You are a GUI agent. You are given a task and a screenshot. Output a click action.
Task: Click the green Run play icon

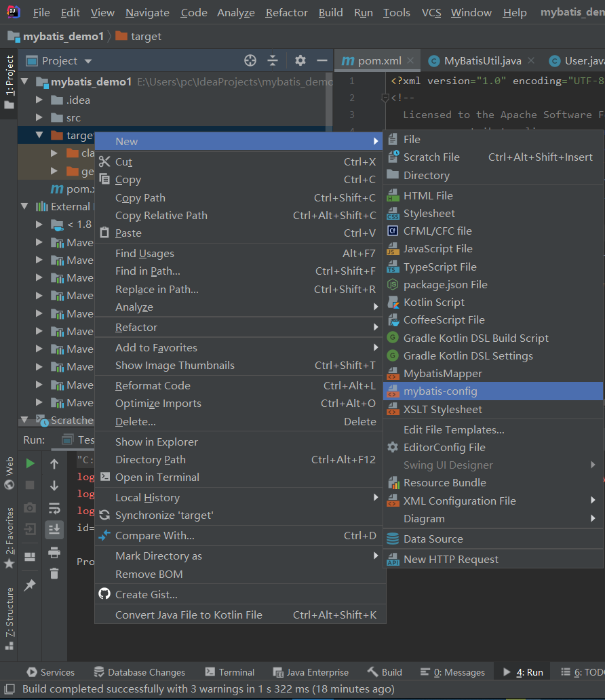30,463
